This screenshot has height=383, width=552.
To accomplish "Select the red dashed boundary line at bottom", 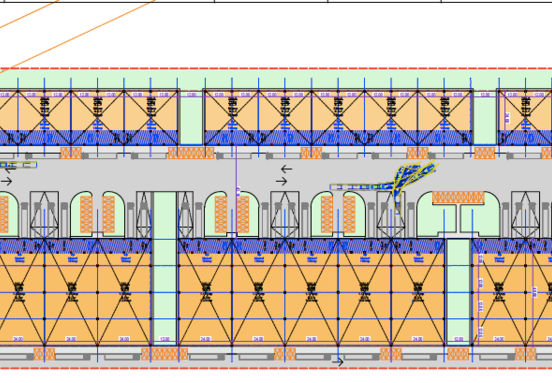I will click(x=276, y=369).
